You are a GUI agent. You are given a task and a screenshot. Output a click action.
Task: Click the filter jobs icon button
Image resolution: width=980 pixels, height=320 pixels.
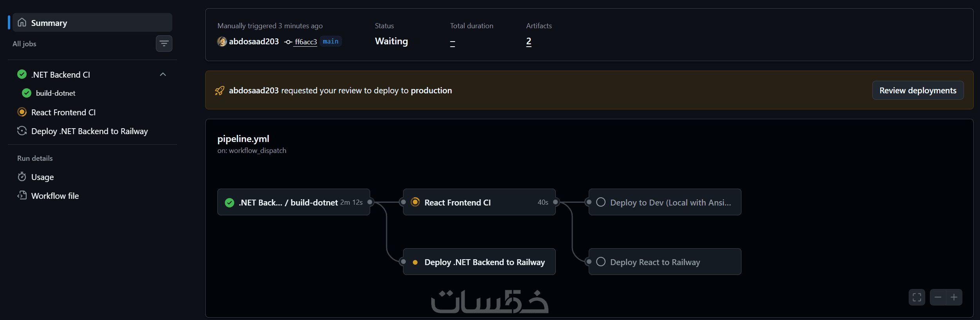pos(164,44)
